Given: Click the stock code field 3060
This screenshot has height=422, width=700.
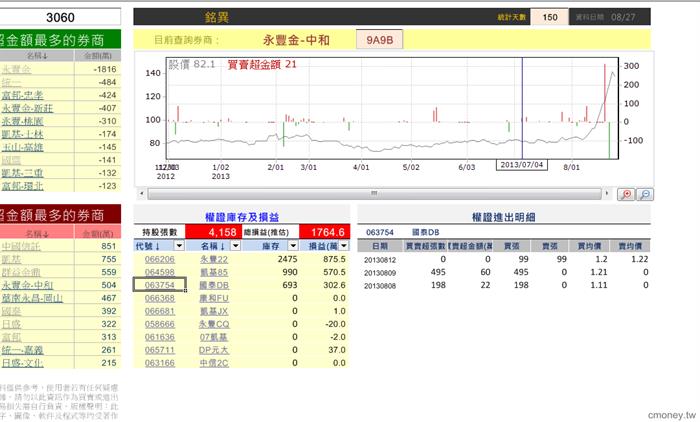Looking at the screenshot, I should coord(60,17).
